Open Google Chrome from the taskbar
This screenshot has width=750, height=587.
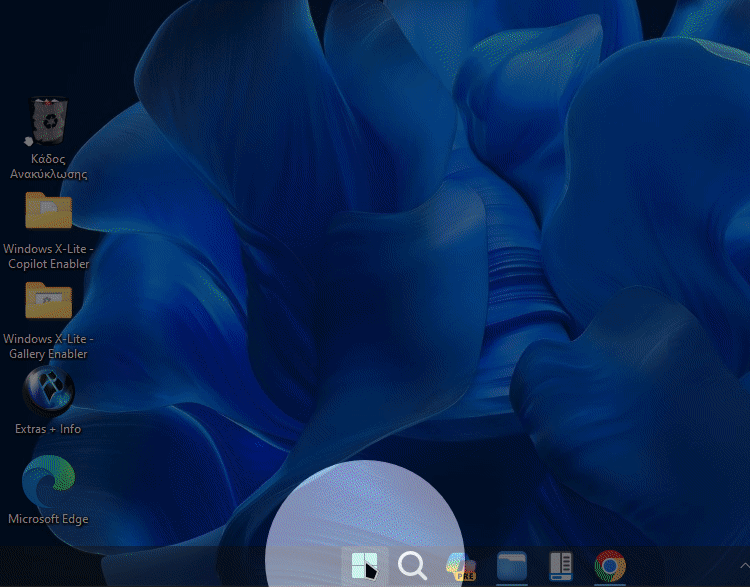pos(610,566)
